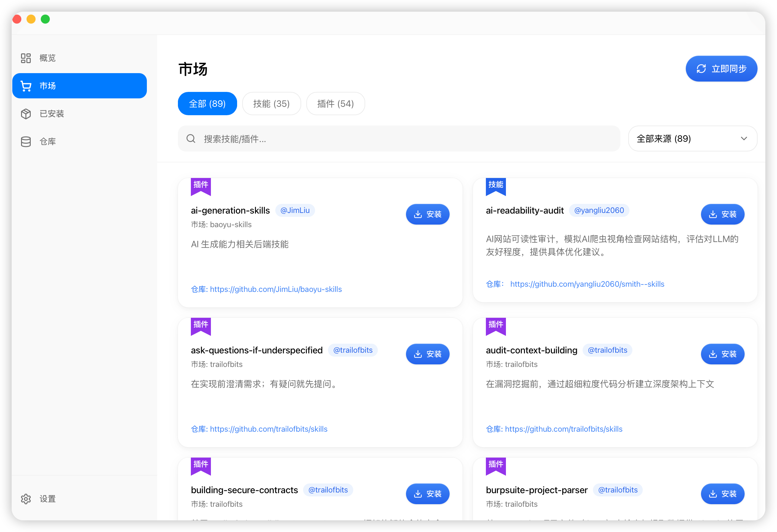This screenshot has height=532, width=777.
Task: Click the search magnifier icon
Action: coord(191,139)
